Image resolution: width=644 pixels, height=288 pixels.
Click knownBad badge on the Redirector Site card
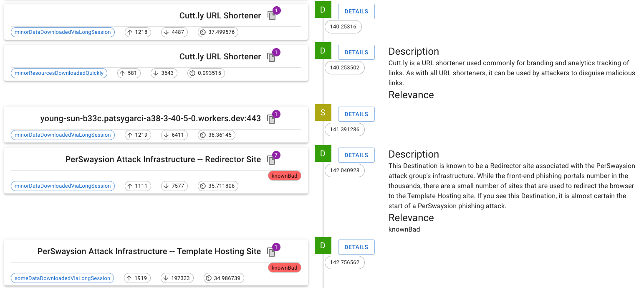(x=284, y=176)
